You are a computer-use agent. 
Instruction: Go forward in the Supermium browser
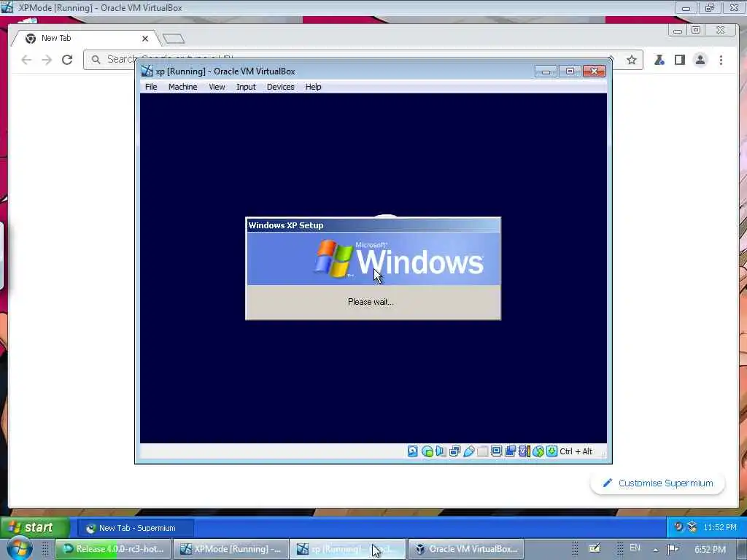tap(47, 60)
